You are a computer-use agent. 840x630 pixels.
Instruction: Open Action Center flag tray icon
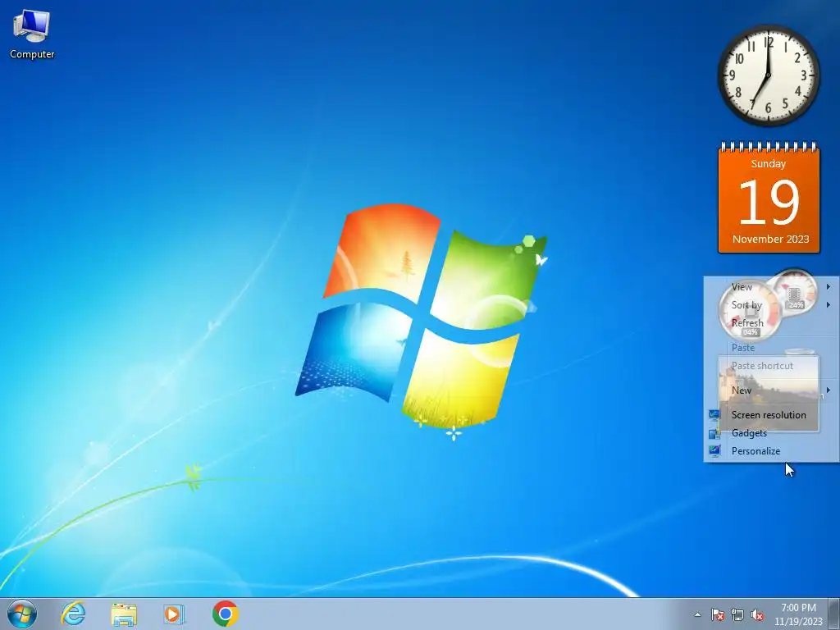click(x=717, y=614)
